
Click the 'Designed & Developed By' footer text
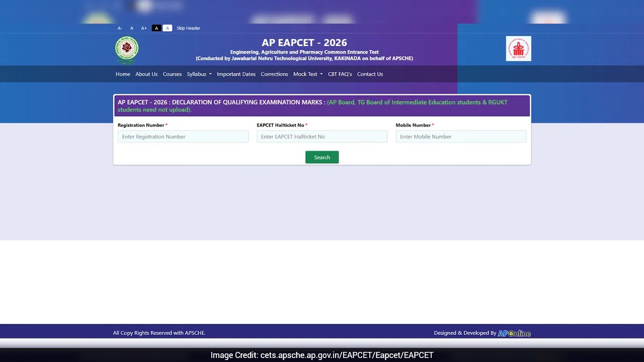point(465,333)
